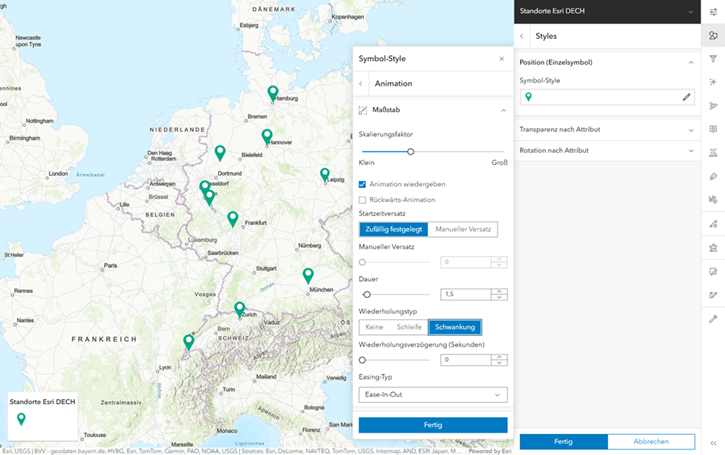This screenshot has width=725, height=455.
Task: Set repeat type to Keine
Action: (374, 327)
